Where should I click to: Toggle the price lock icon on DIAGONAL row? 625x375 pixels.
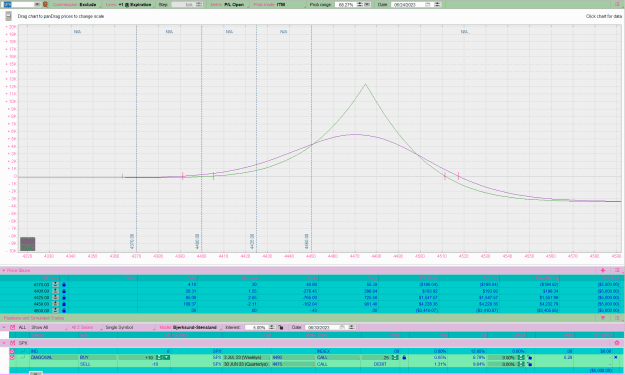(x=404, y=357)
